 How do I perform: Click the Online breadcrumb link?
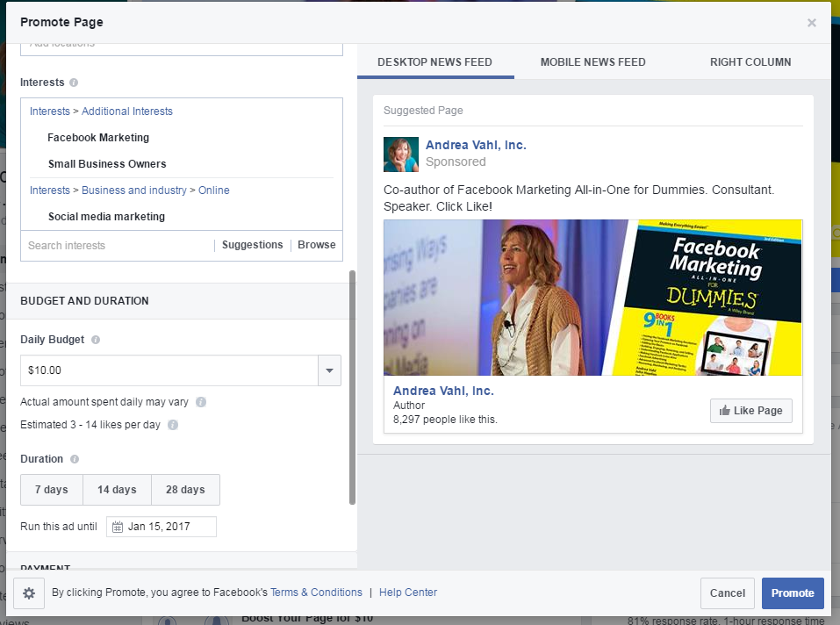214,190
